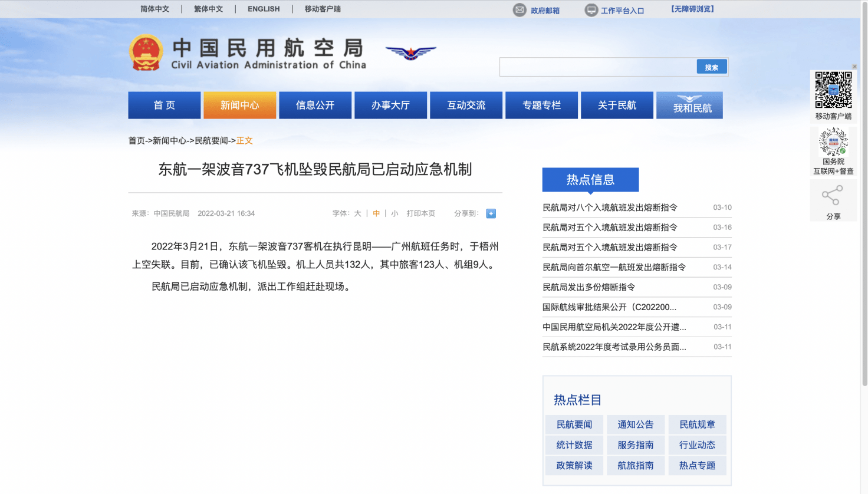Close the floating QR code sidebar
This screenshot has width=868, height=494.
[x=854, y=67]
